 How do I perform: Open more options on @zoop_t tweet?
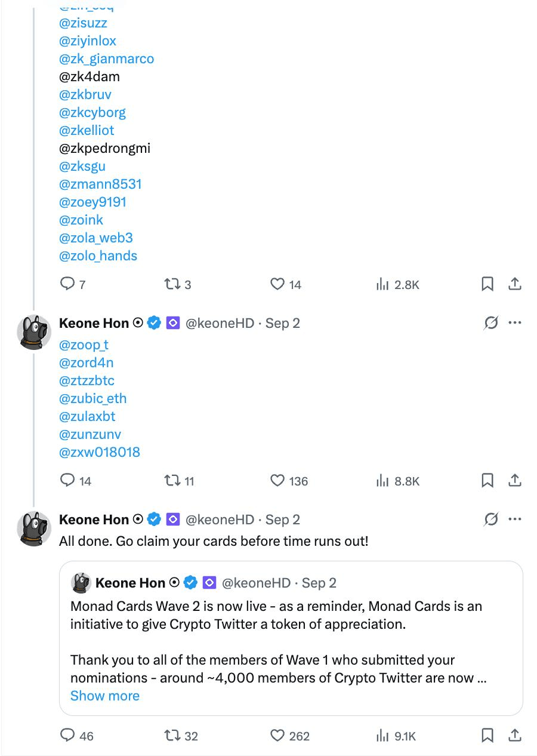(515, 323)
